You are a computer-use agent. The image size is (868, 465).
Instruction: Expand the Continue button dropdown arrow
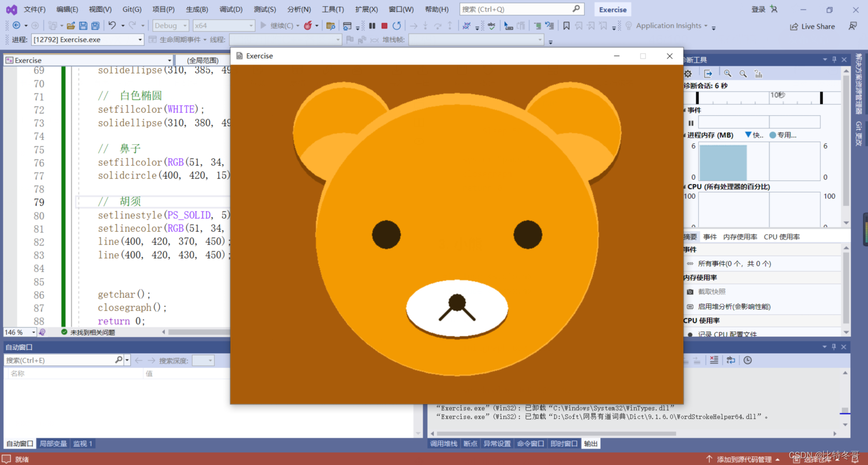coord(297,26)
